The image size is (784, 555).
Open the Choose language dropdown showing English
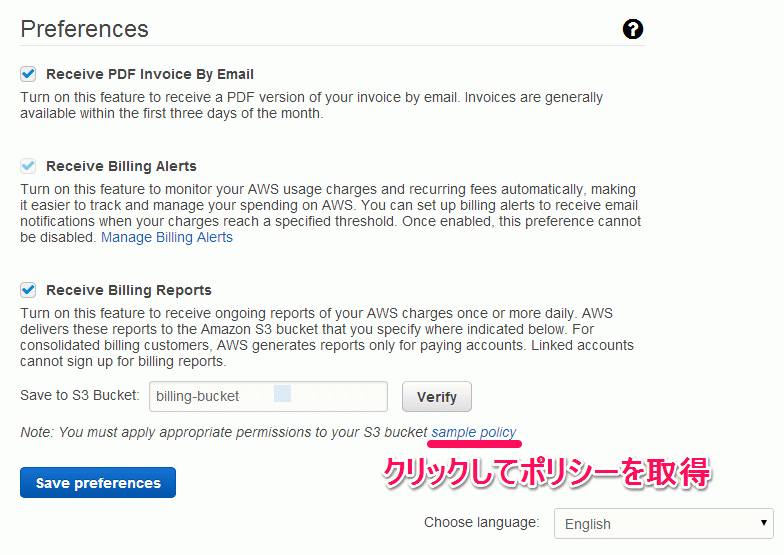pos(664,524)
